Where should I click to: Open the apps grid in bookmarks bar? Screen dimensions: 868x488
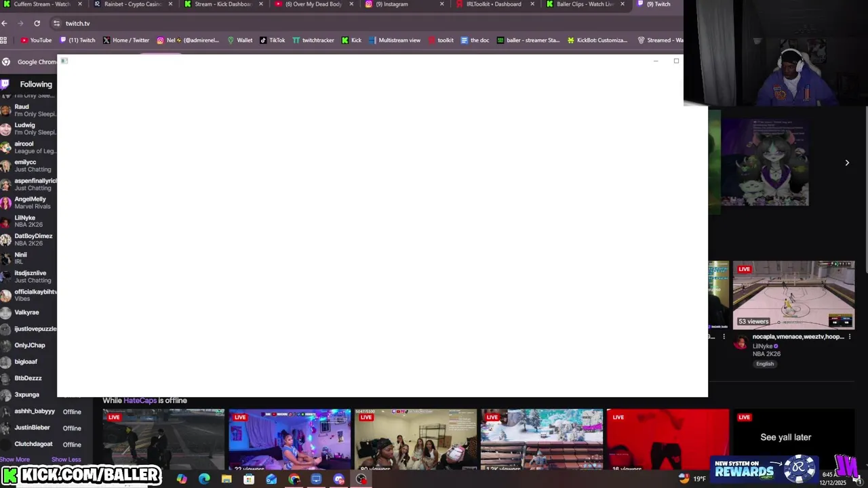click(x=4, y=40)
